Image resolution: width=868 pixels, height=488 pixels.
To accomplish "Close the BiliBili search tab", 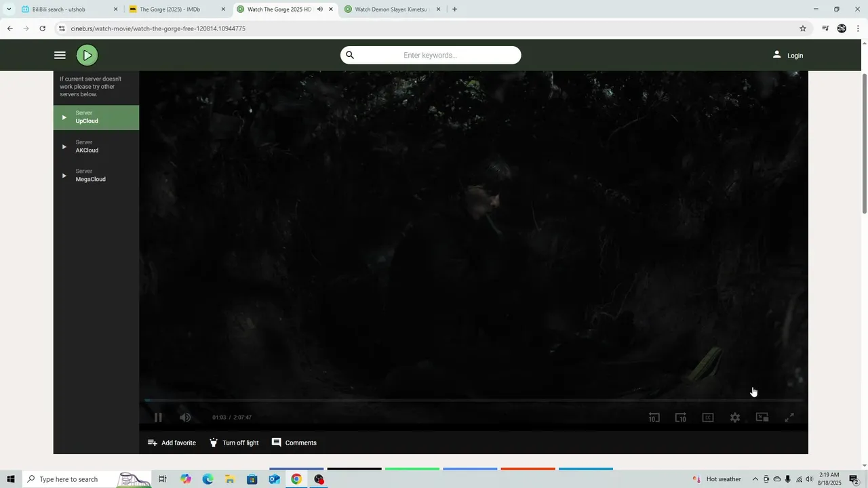I will (x=115, y=9).
